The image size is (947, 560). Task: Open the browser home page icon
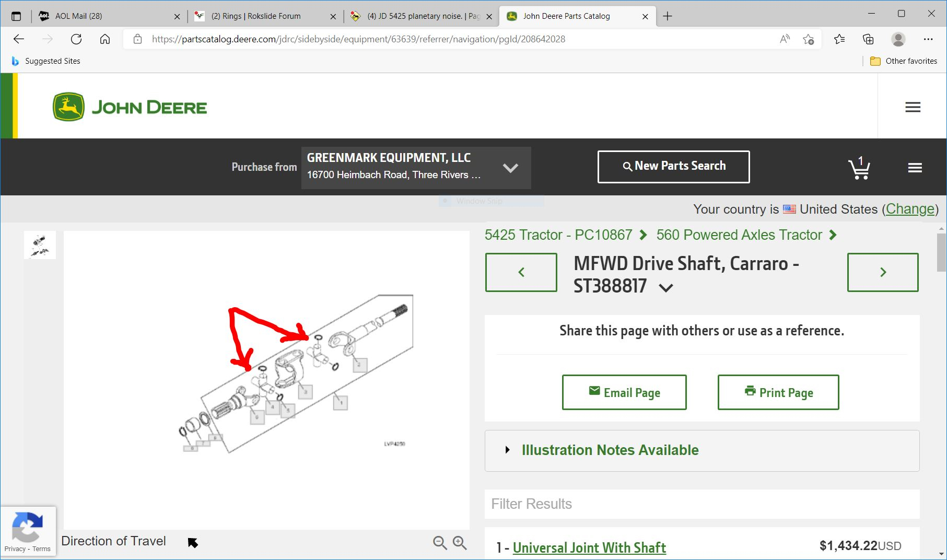click(x=105, y=39)
